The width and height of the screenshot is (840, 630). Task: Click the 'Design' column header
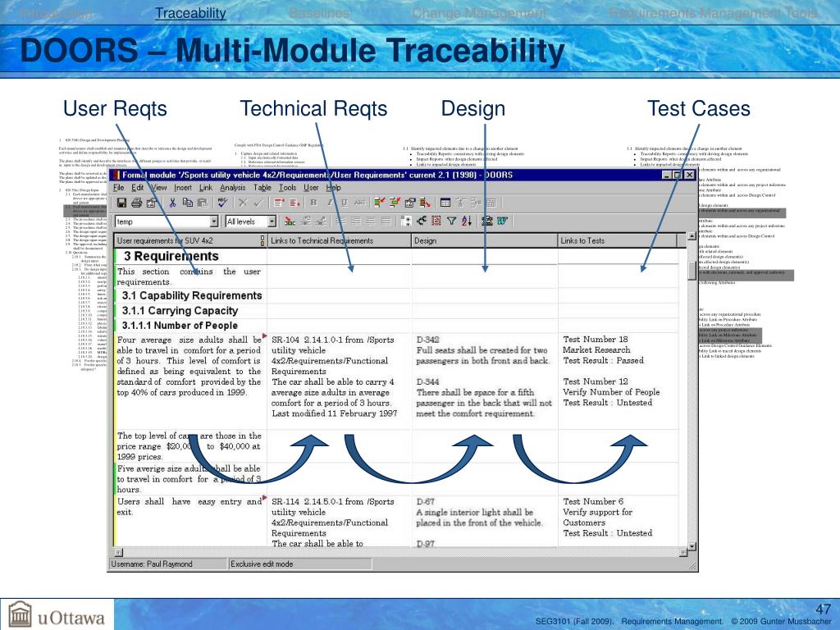click(484, 240)
